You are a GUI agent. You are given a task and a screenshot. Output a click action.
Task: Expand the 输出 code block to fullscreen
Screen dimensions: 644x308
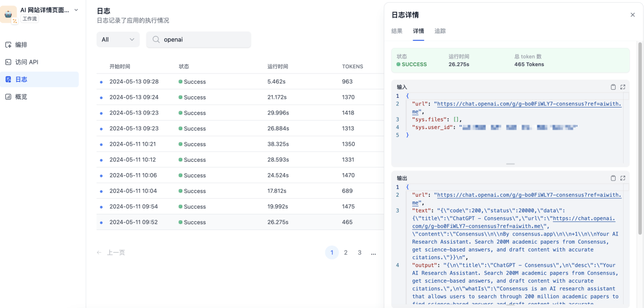623,178
